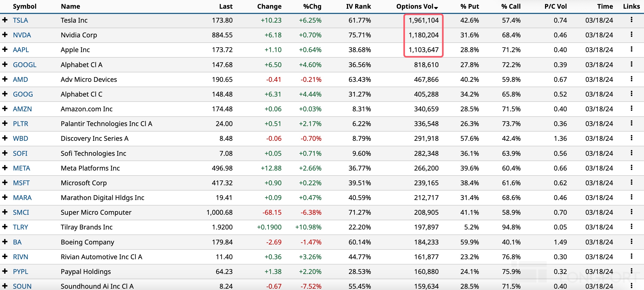Open three-dot links menu for META
The width and height of the screenshot is (644, 290).
point(631,168)
